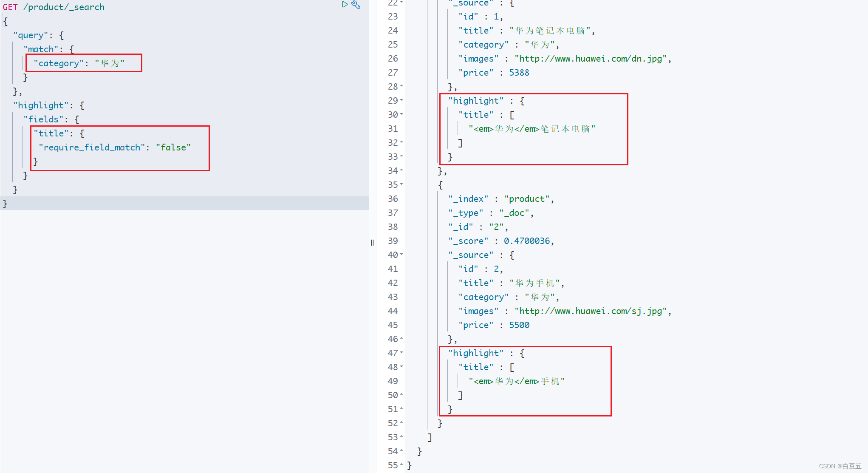868x473 pixels.
Task: Collapse the highlight block at line 47
Action: [x=401, y=353]
